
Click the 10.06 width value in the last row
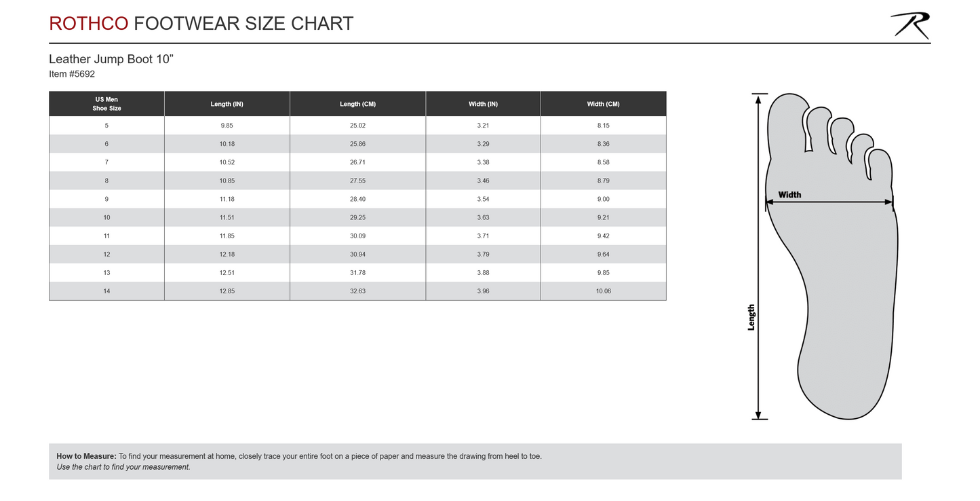coord(603,291)
